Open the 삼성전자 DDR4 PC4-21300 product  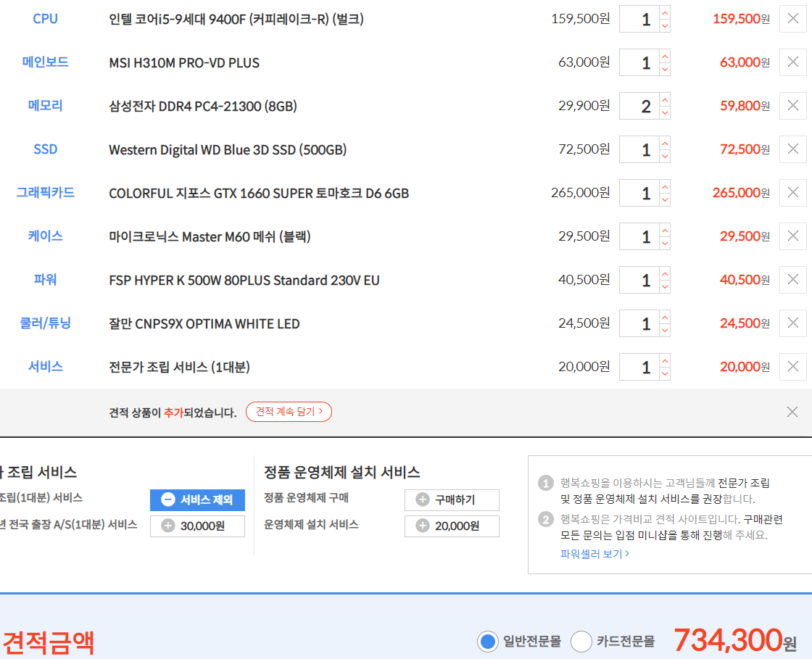pyautogui.click(x=203, y=106)
